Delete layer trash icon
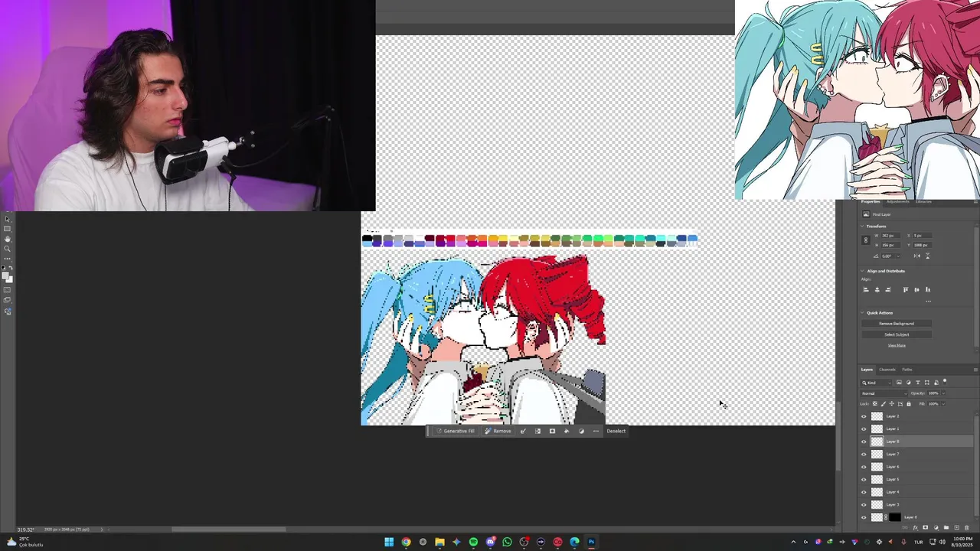The width and height of the screenshot is (980, 551). [x=966, y=527]
